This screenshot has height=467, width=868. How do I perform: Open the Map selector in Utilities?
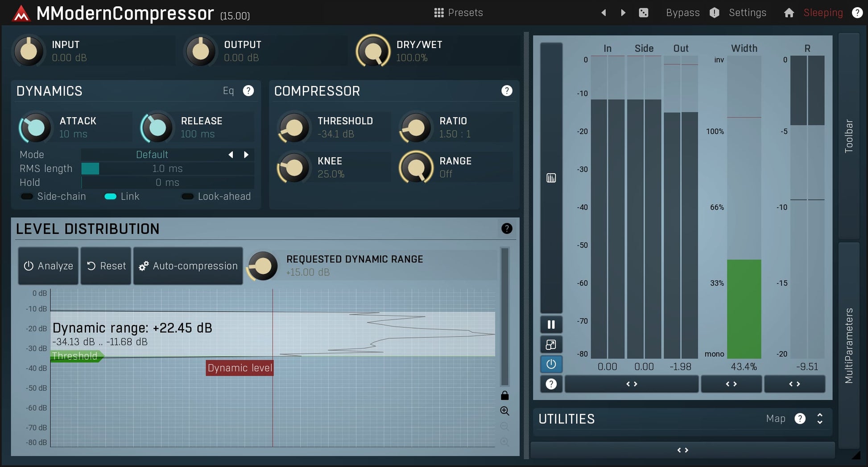(x=776, y=418)
